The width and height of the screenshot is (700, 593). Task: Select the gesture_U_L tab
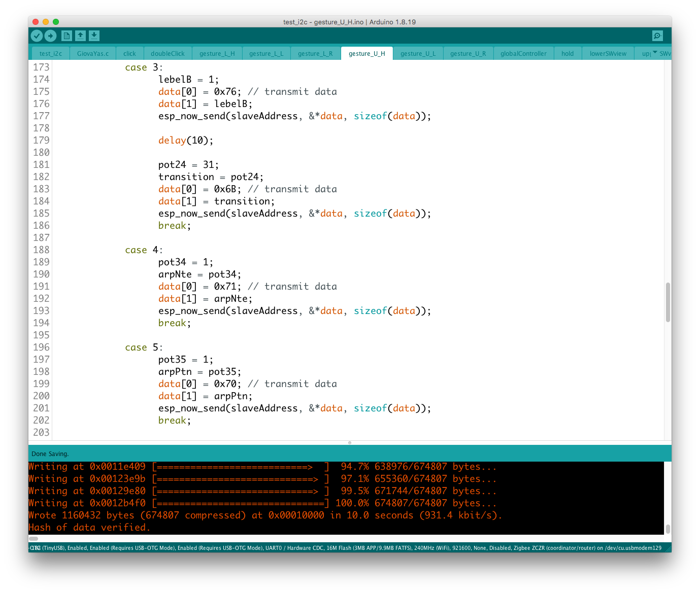click(x=418, y=54)
